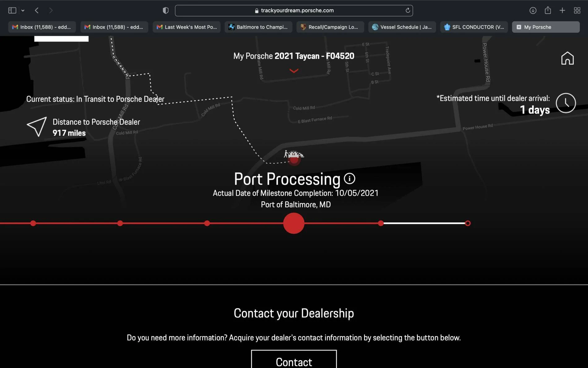588x368 pixels.
Task: Select the final hollow milestone dot
Action: [468, 223]
